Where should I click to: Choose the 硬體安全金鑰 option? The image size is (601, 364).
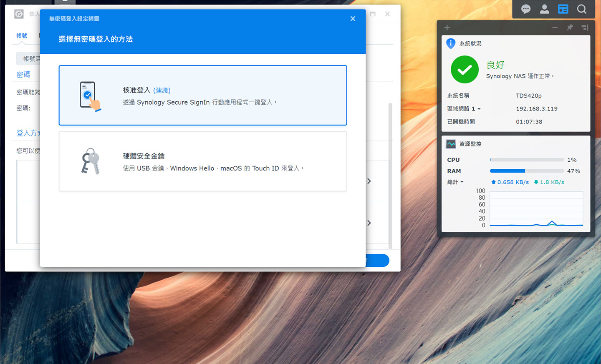point(203,161)
